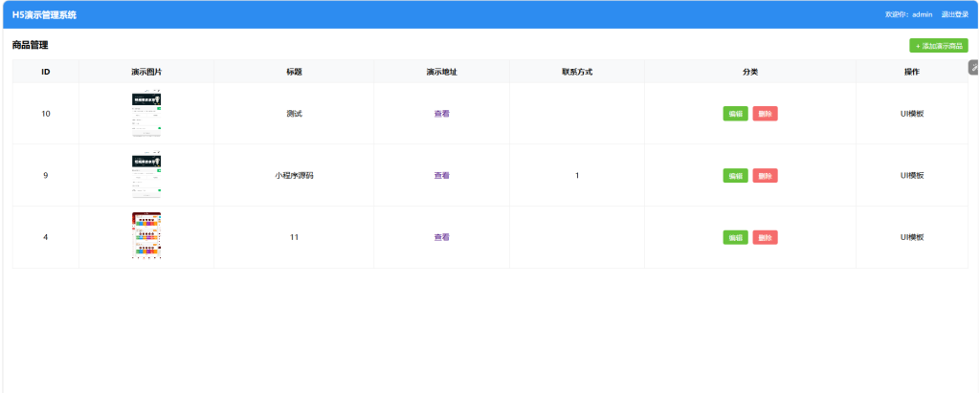Click the 联系方式 column header
980x393 pixels.
pyautogui.click(x=577, y=72)
